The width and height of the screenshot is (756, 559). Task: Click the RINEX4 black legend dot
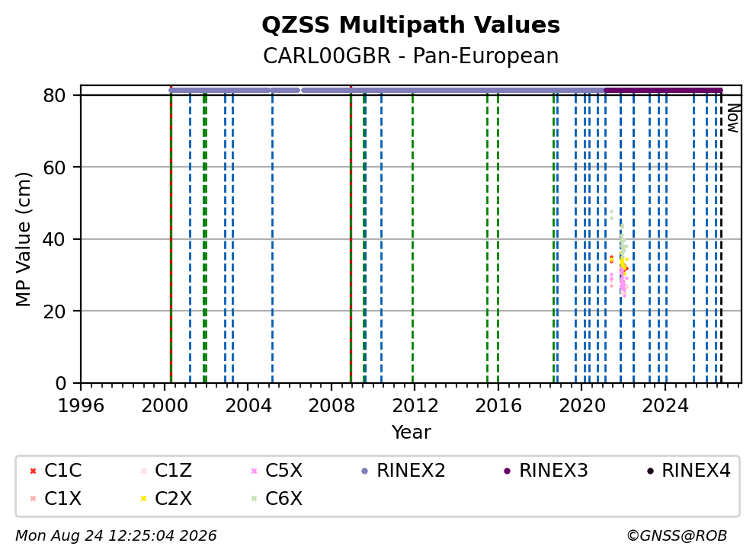650,471
